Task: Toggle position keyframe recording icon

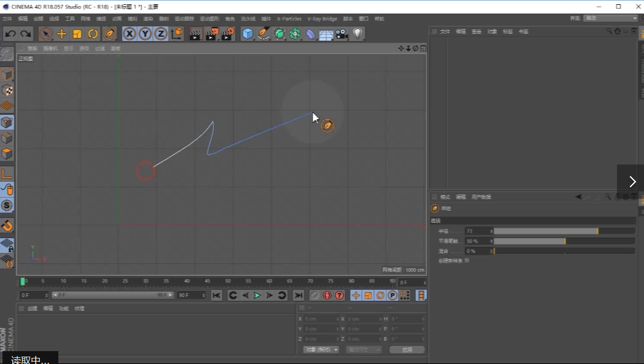Action: pyautogui.click(x=356, y=295)
